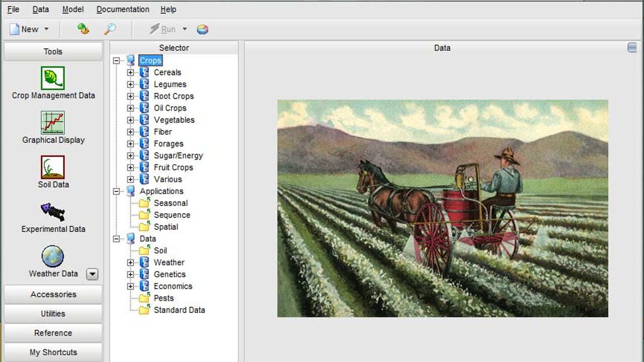
Task: Select the Genetics tree label
Action: coord(170,275)
